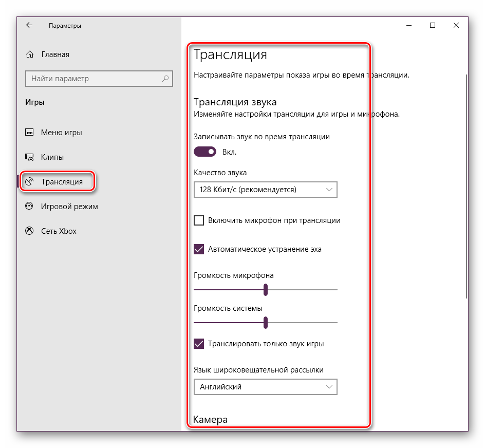Click the back arrow icon
This screenshot has width=485, height=448.
pyautogui.click(x=29, y=25)
